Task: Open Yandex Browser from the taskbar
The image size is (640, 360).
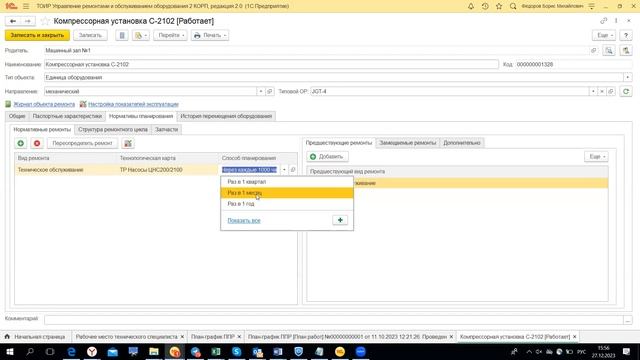Action: tap(92, 351)
